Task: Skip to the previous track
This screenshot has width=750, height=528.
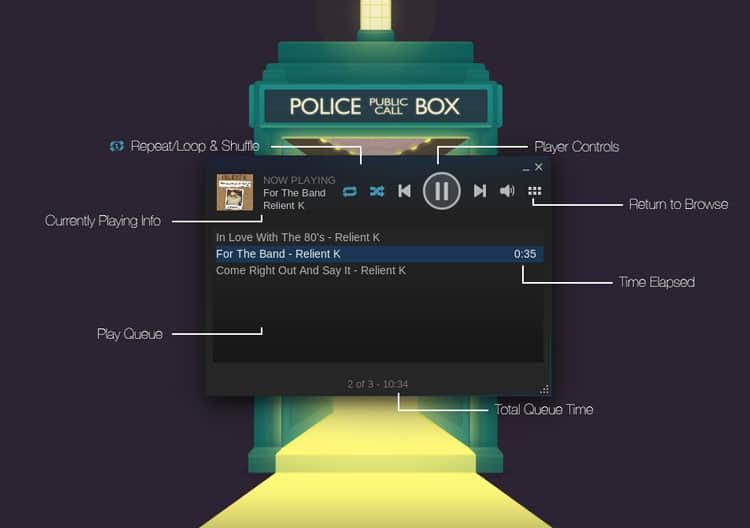Action: (x=405, y=191)
